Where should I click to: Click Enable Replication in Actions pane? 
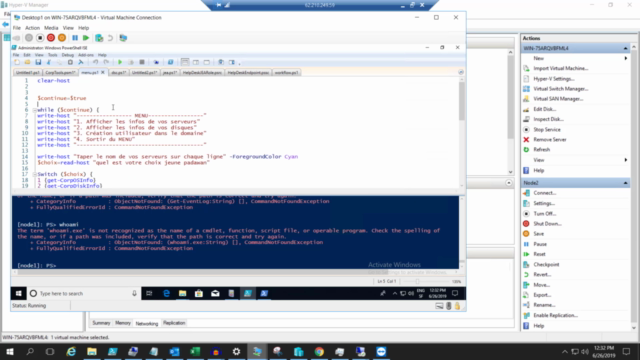[555, 315]
